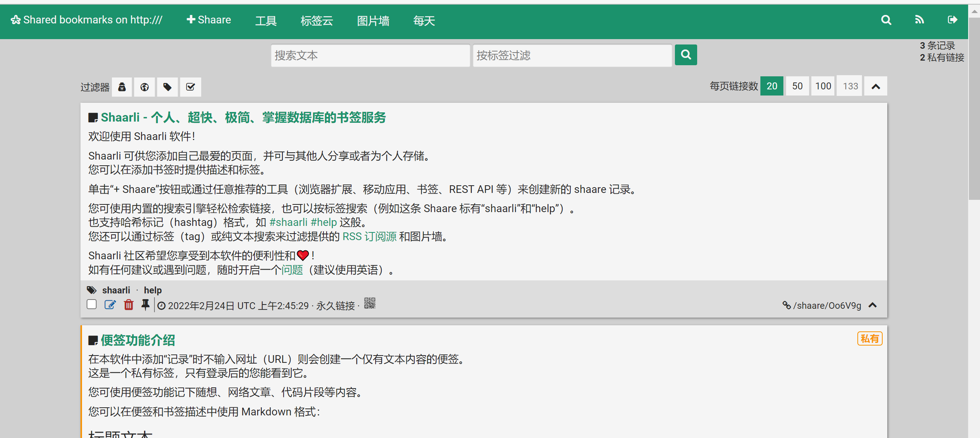
Task: Open 永久链接 of Shaarli entry
Action: (x=336, y=306)
